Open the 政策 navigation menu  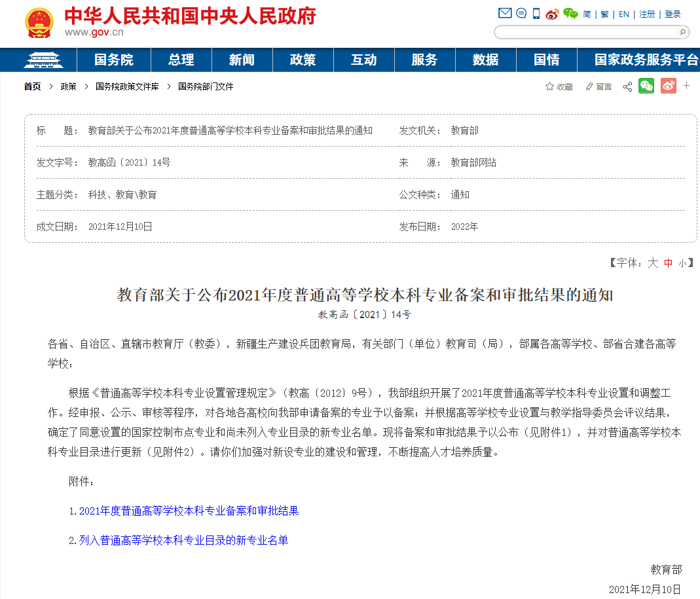click(303, 60)
